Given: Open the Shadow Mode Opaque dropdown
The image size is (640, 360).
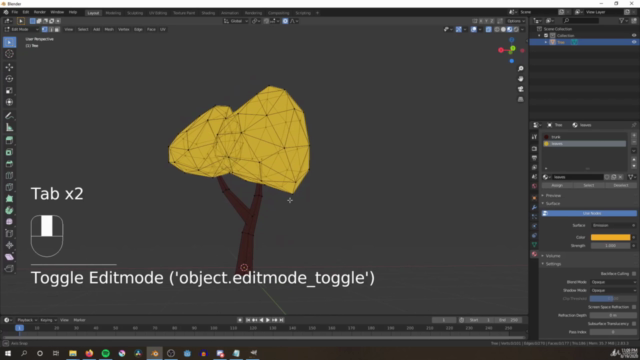Looking at the screenshot, I should tap(613, 290).
